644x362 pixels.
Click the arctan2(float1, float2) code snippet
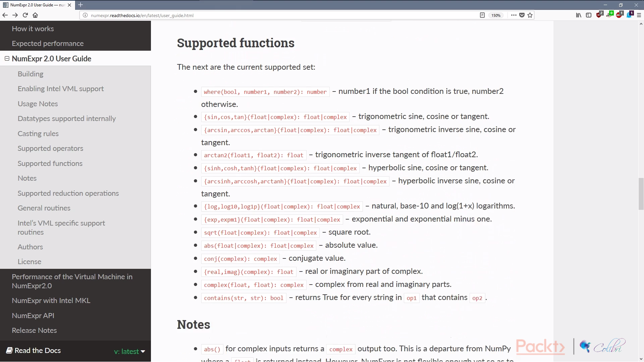pos(254,155)
